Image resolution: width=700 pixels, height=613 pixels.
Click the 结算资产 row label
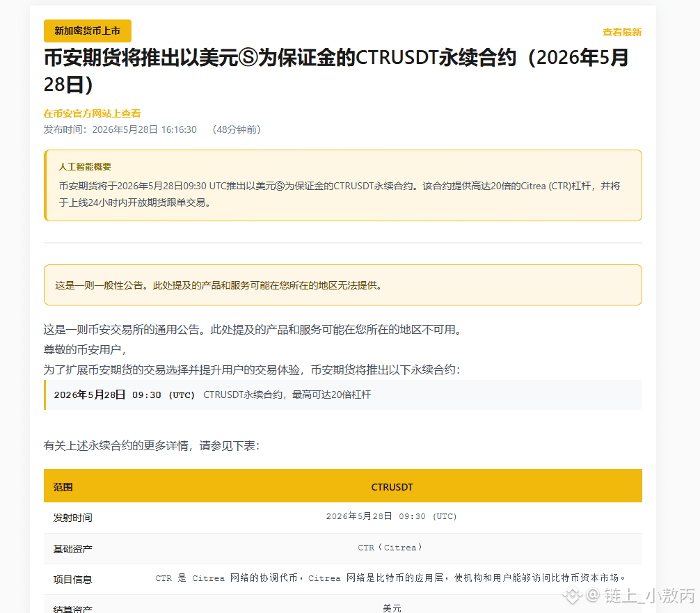73,609
